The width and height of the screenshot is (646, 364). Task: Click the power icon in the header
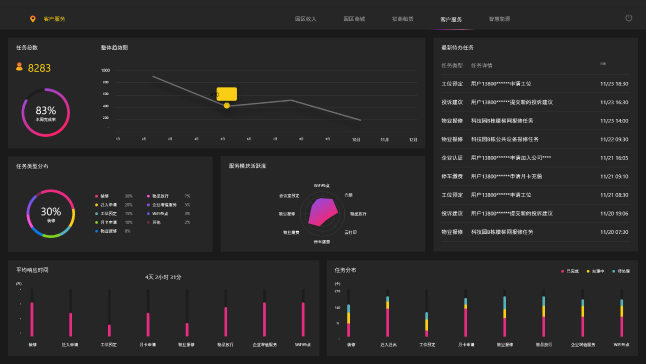point(628,18)
